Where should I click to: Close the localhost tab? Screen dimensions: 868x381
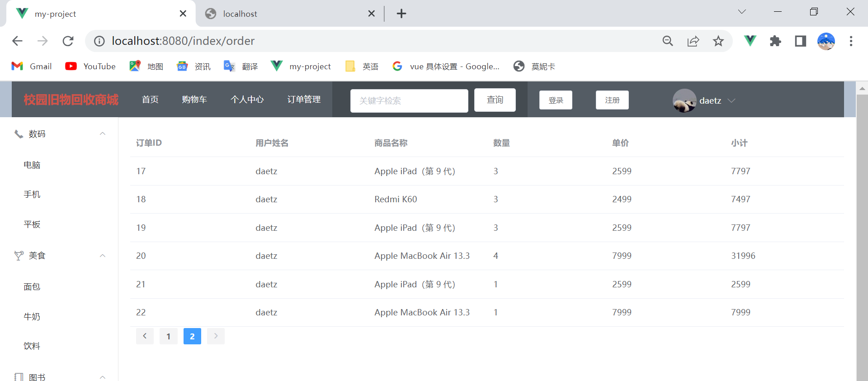click(372, 14)
